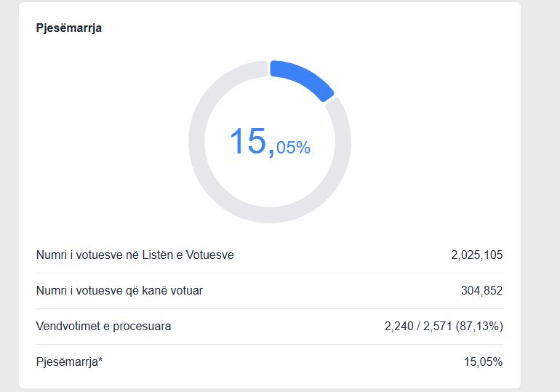Click the small 05% text in chart center
Screen dimensions: 560x392
click(x=293, y=148)
